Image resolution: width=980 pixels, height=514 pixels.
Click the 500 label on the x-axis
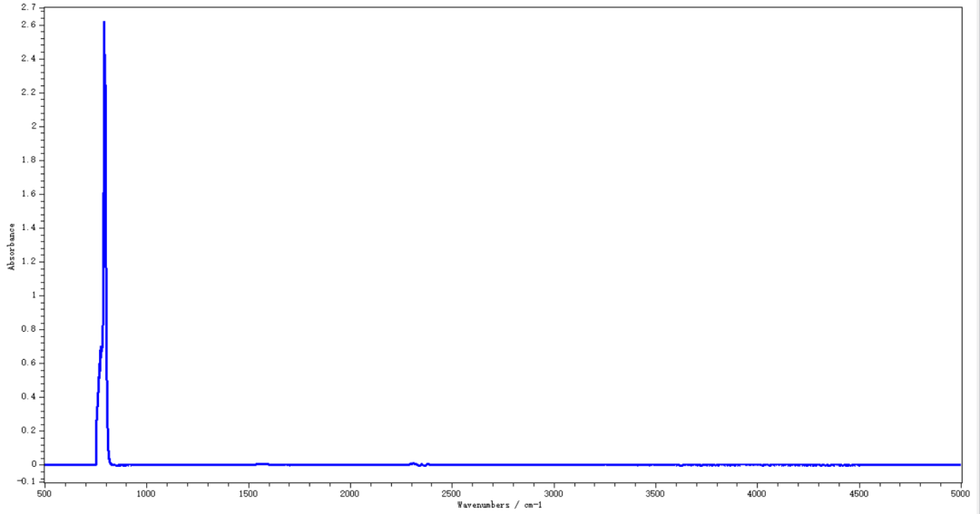tap(44, 493)
